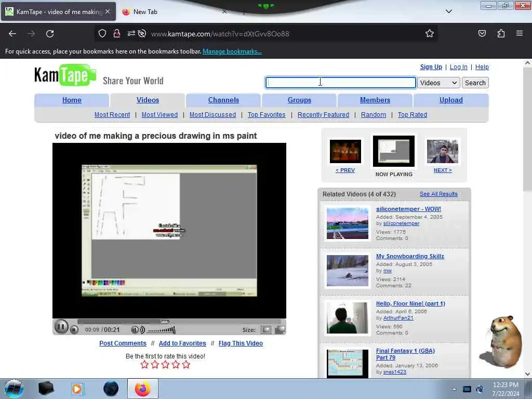Open the Members tab
The width and height of the screenshot is (532, 399).
pyautogui.click(x=375, y=100)
